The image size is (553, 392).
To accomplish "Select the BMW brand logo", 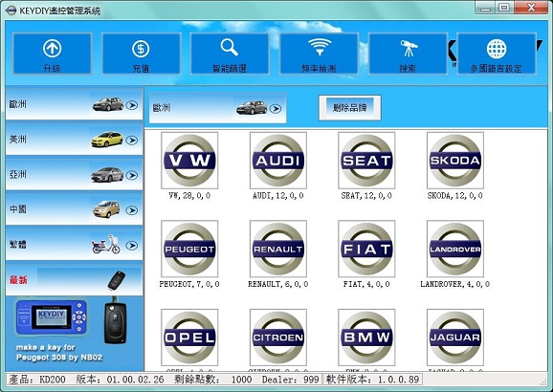I will pyautogui.click(x=366, y=338).
